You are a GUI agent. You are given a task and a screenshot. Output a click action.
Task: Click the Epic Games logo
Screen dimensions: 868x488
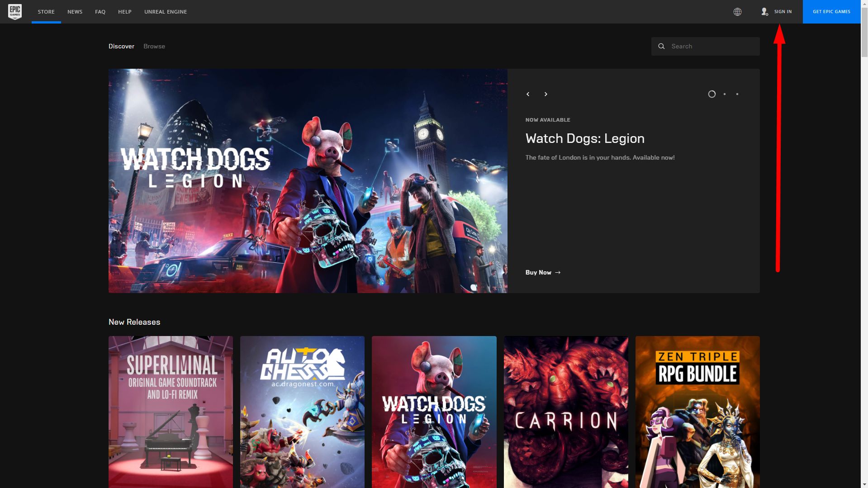15,12
